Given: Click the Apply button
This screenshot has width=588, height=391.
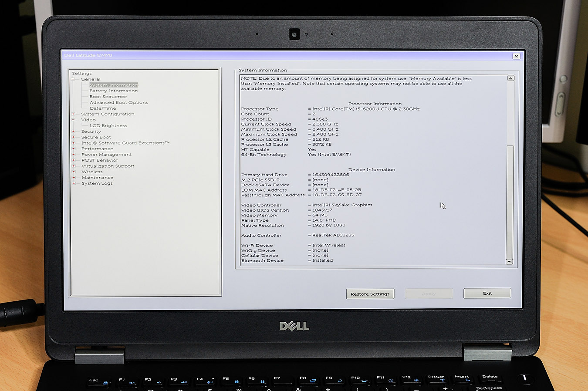Looking at the screenshot, I should (429, 293).
